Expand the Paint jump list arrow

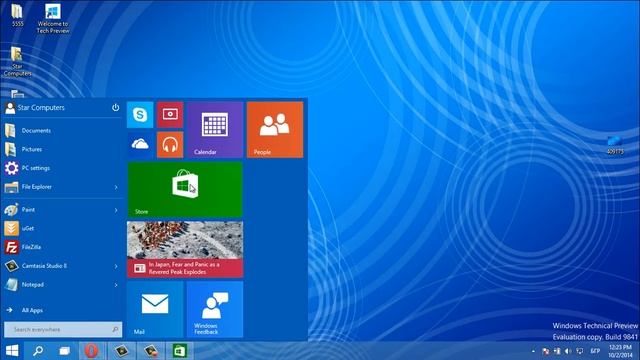[116, 210]
